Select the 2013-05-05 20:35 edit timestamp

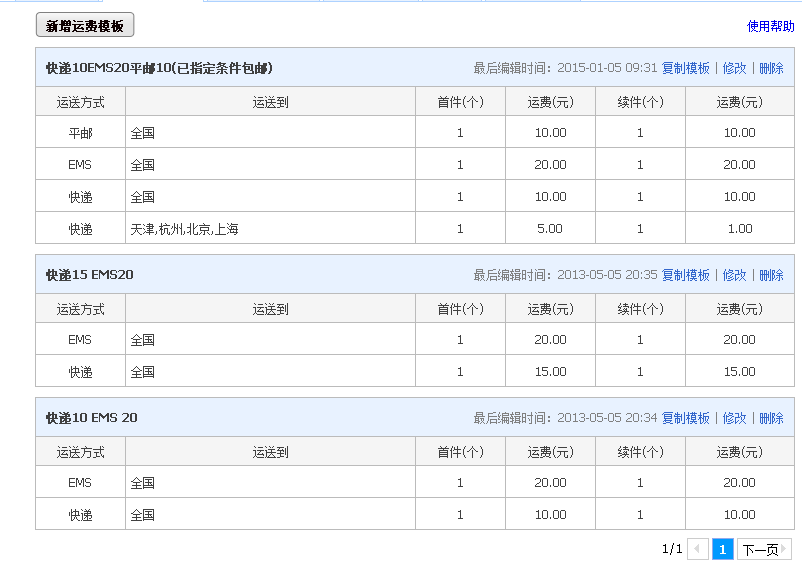tap(607, 275)
